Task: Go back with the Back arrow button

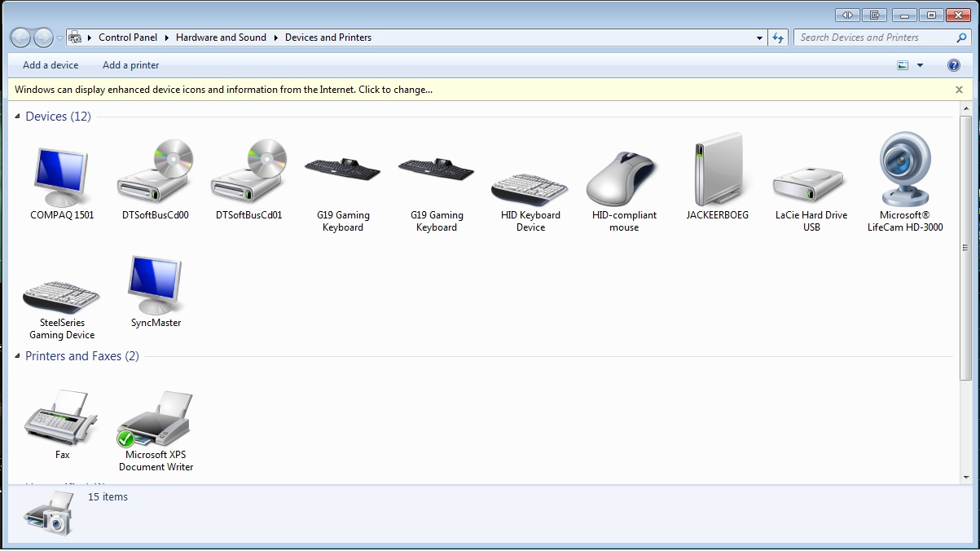Action: coord(21,37)
